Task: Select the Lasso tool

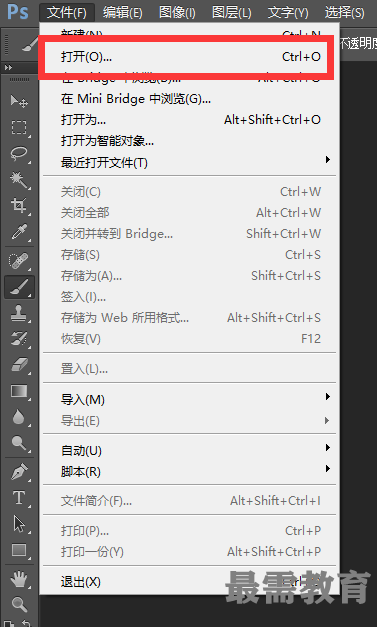Action: point(19,154)
